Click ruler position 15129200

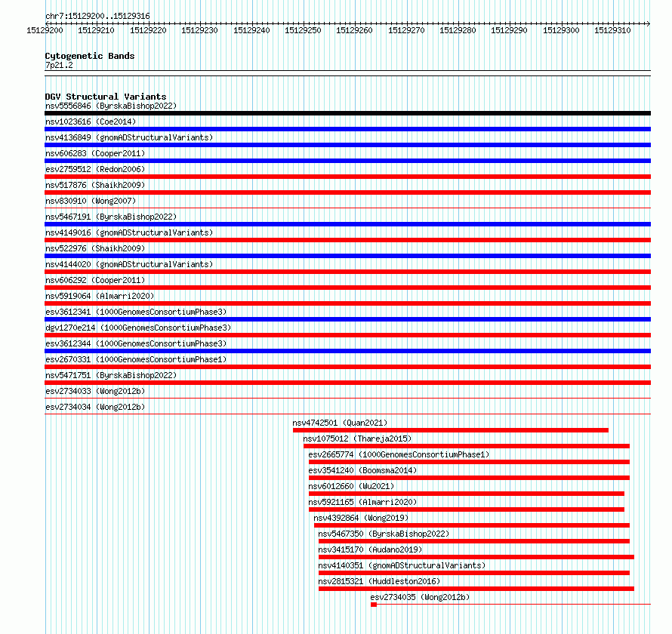(45, 30)
